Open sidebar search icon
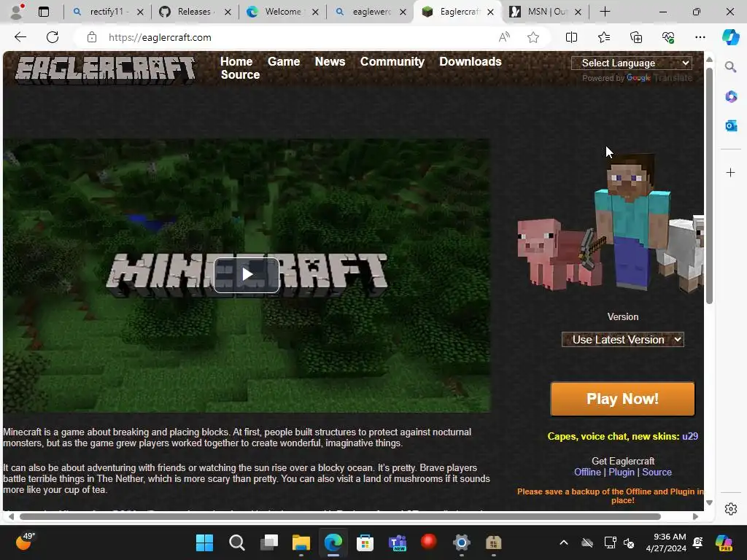 coord(731,66)
